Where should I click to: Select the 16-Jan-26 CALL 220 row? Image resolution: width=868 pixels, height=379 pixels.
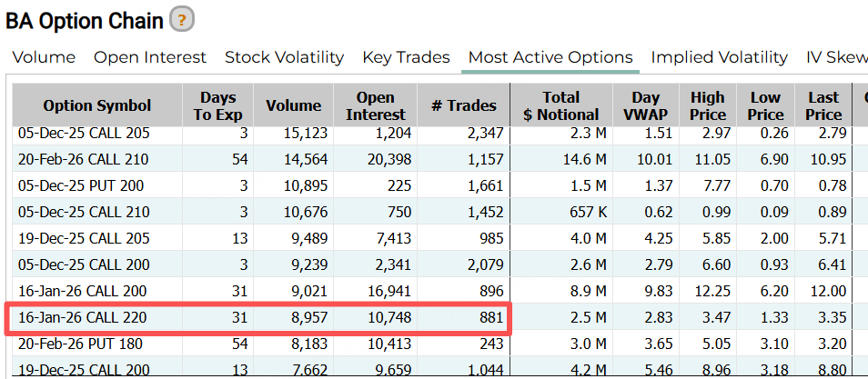(x=82, y=318)
